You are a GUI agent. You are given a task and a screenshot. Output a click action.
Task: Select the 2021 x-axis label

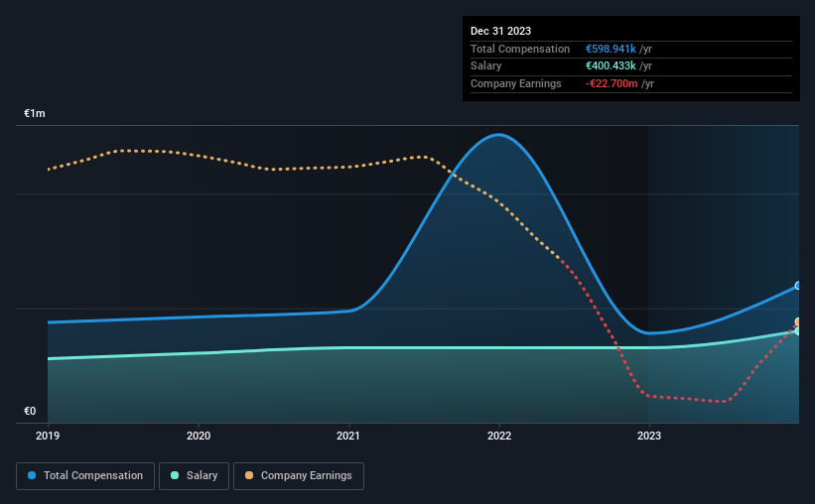pos(348,436)
